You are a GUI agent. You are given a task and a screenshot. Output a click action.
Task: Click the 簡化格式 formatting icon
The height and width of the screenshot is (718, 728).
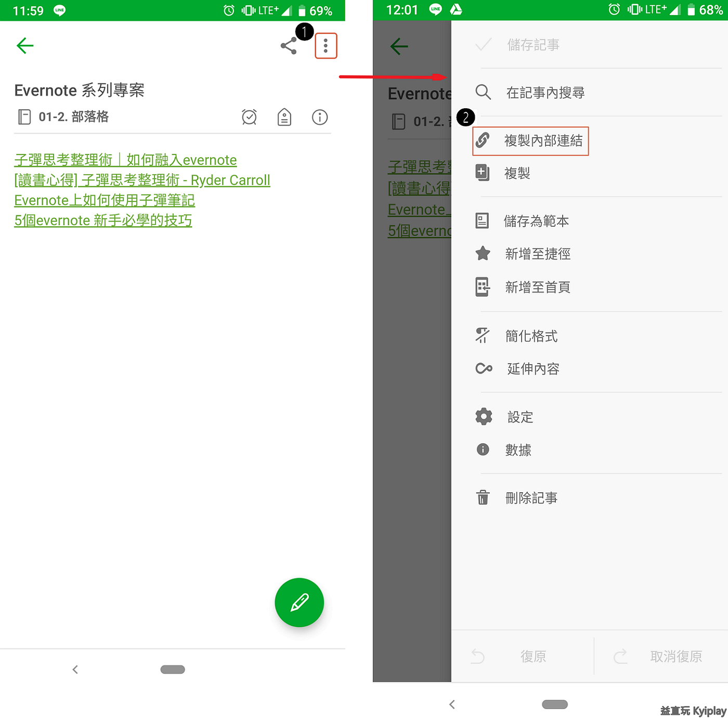(483, 336)
